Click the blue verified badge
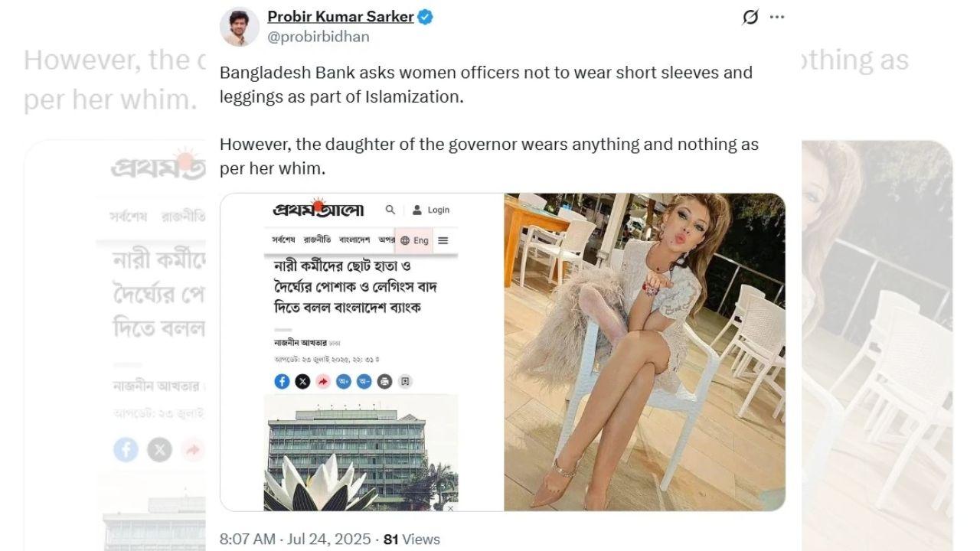Screen dimensions: 980x551 [426, 16]
